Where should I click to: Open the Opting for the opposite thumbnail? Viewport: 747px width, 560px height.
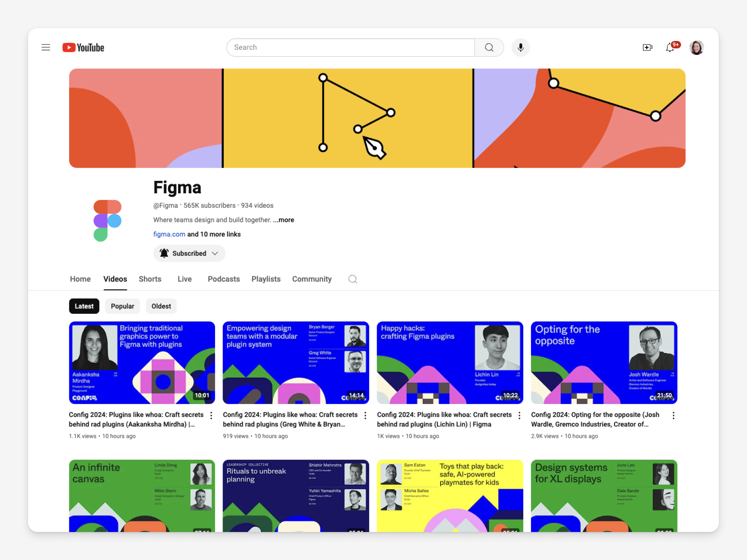point(604,362)
